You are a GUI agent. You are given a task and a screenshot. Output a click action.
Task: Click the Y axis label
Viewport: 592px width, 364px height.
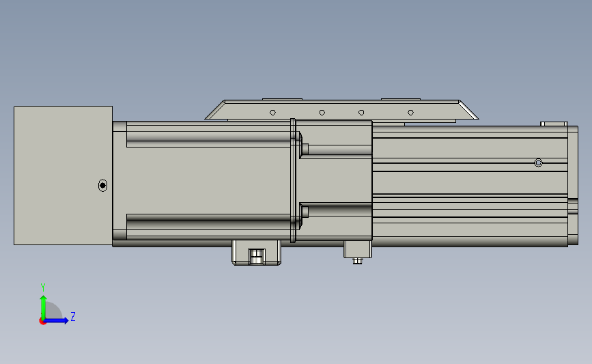click(42, 288)
